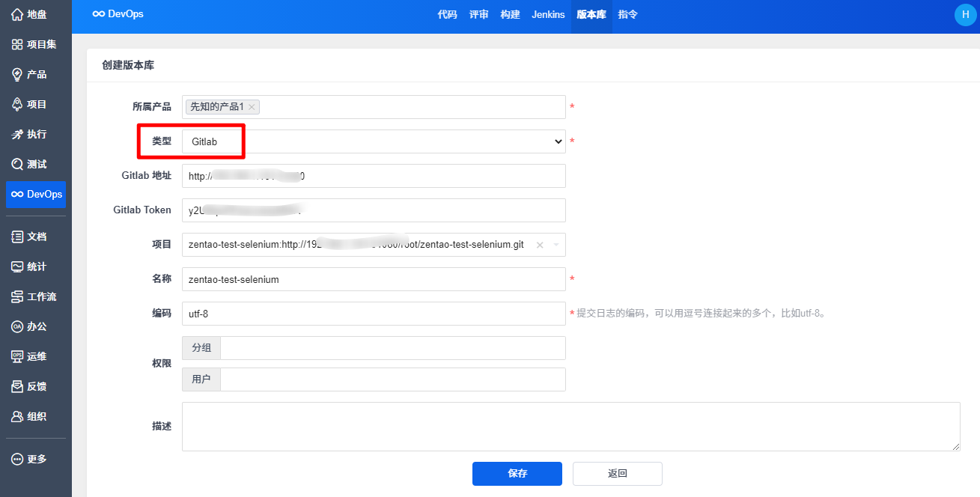Click the 用户 permission user field
The image size is (980, 497).
coord(393,379)
